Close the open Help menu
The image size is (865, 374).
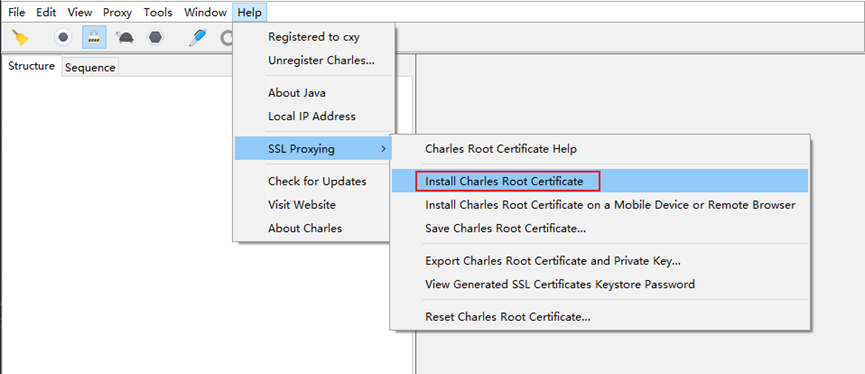(x=250, y=12)
